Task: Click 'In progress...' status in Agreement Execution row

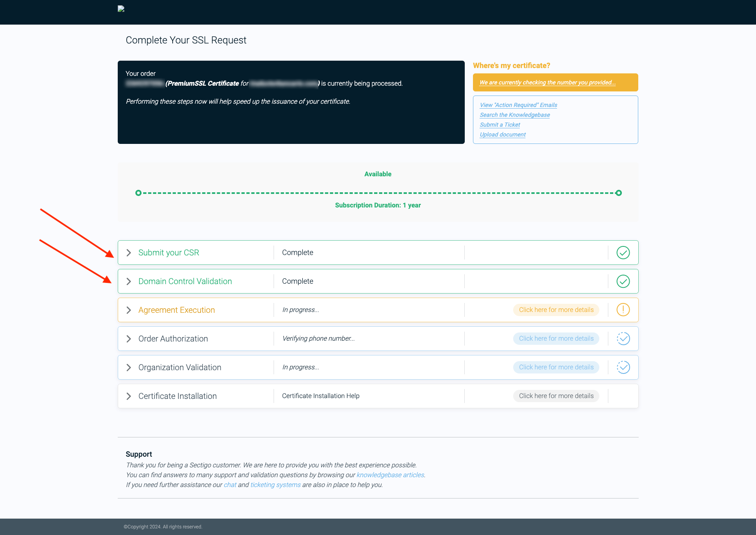Action: pos(301,310)
